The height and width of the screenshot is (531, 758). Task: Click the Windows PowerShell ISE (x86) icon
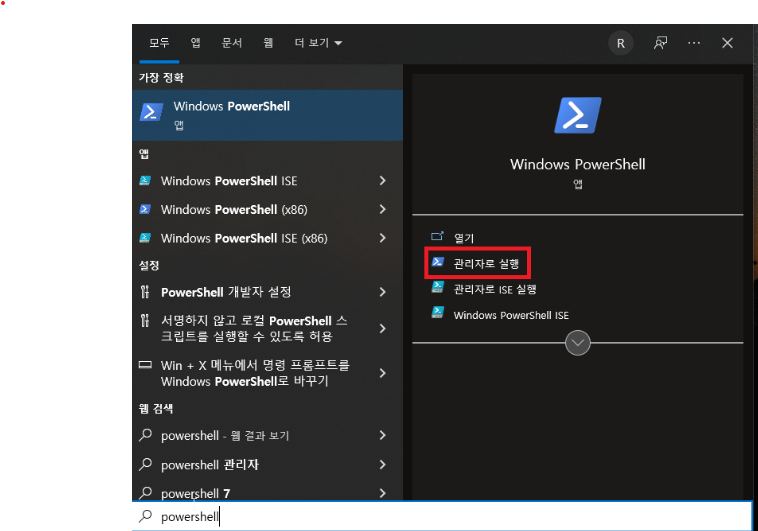click(145, 237)
